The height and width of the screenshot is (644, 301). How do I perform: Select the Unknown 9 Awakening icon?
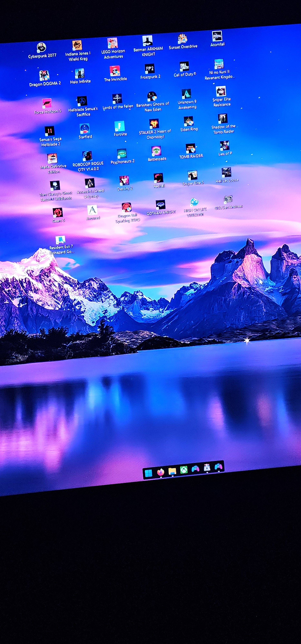(186, 94)
